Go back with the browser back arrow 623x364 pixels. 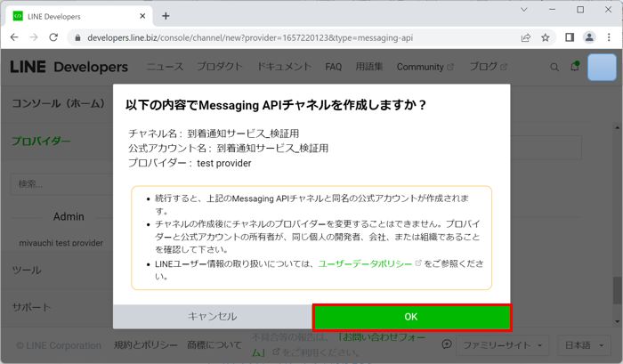click(14, 37)
